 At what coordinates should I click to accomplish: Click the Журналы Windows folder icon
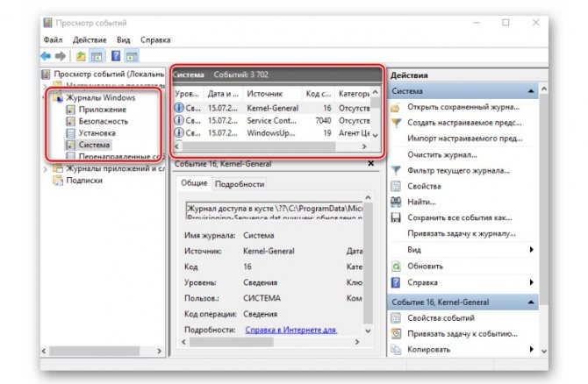coord(58,98)
